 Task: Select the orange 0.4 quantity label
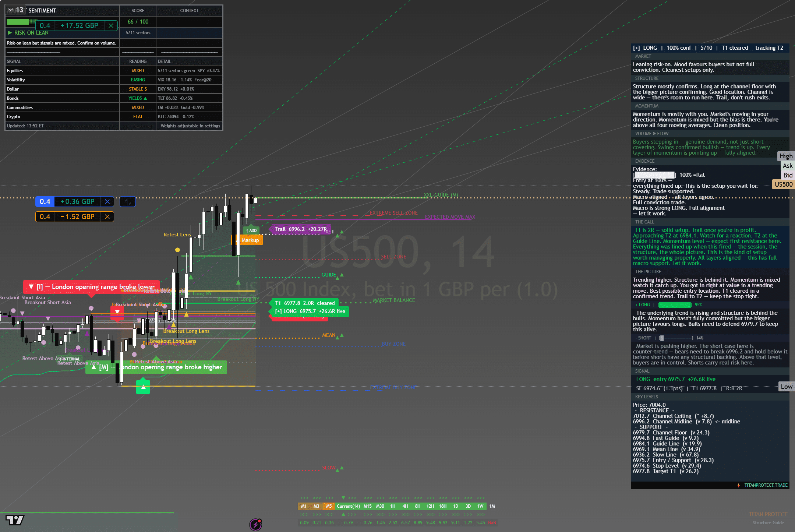(45, 217)
